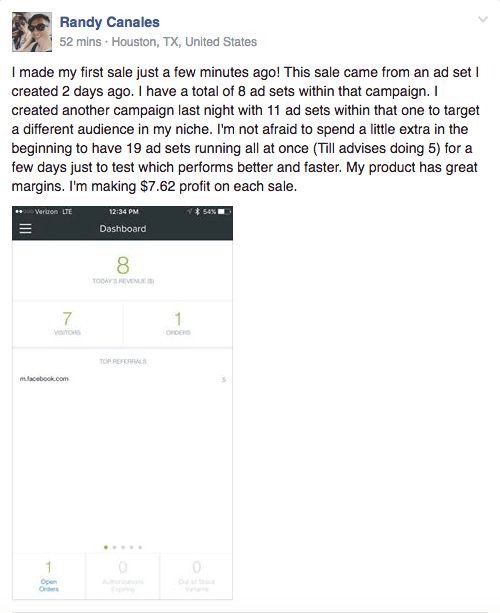This screenshot has width=500, height=613.
Task: Open the hamburger menu in Dashboard
Action: tap(25, 229)
